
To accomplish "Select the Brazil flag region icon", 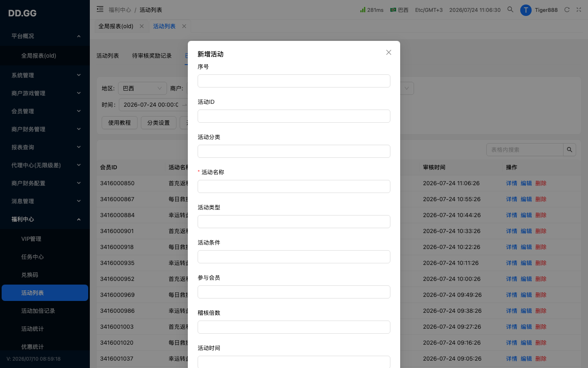I will coord(393,9).
